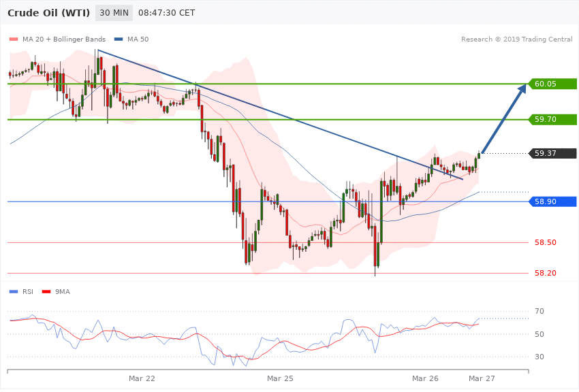Screen dimensions: 579x392
Task: Click the 58.90 blue pivot price tag
Action: pyautogui.click(x=553, y=201)
